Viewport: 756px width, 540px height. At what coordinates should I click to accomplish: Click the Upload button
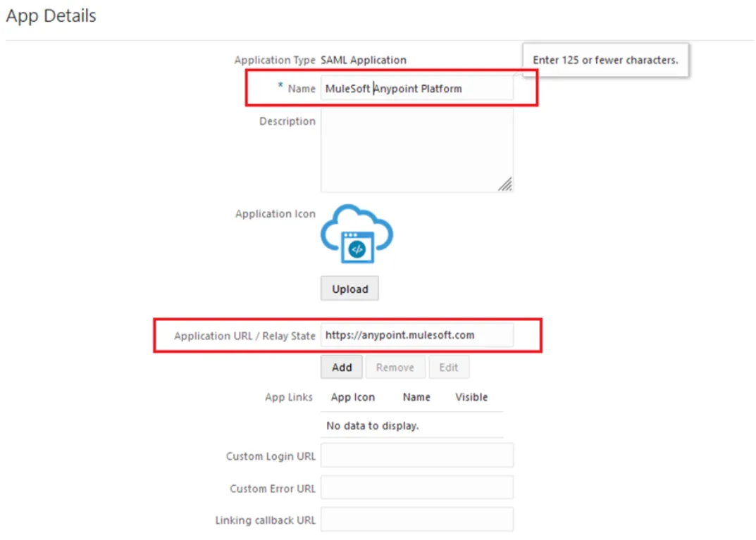[349, 289]
